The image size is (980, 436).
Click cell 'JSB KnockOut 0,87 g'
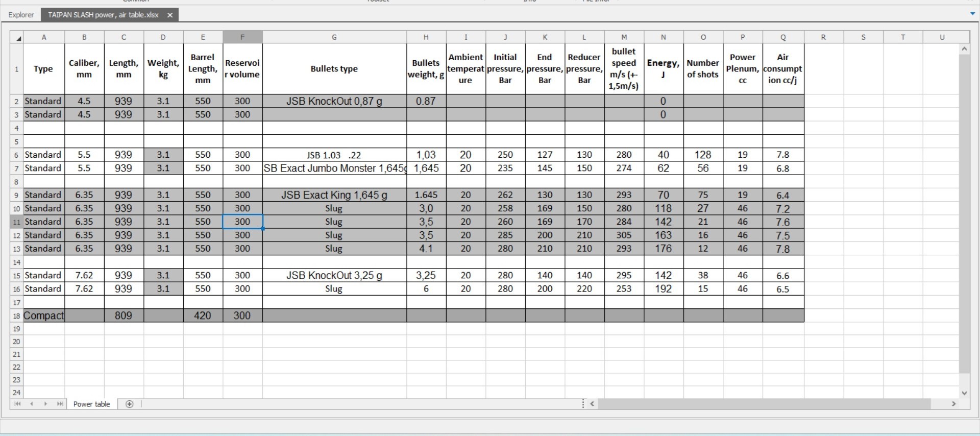tap(334, 101)
